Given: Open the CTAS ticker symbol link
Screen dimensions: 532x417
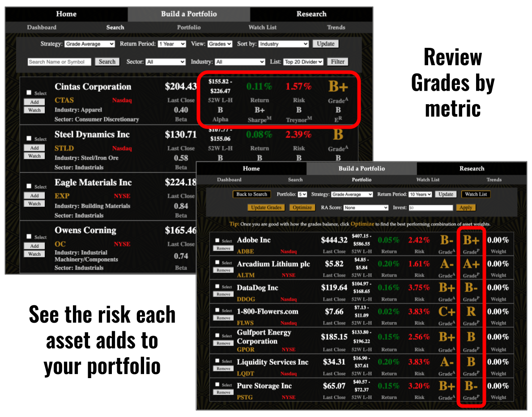Looking at the screenshot, I should (64, 100).
